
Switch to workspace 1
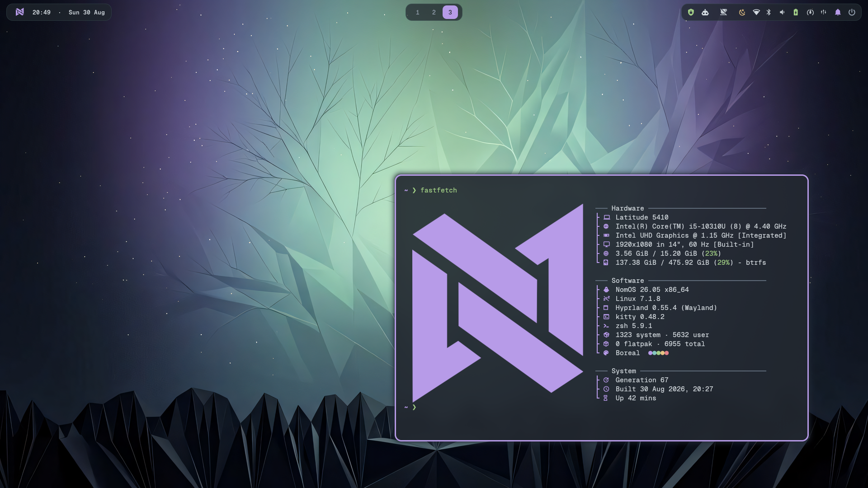(x=418, y=13)
